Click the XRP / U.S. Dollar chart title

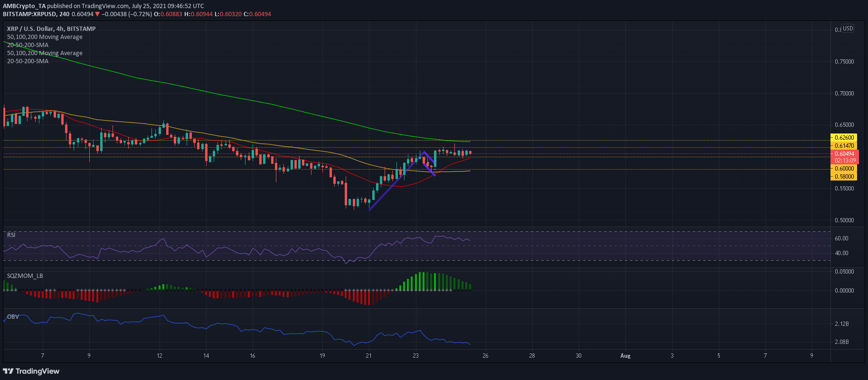[x=51, y=28]
